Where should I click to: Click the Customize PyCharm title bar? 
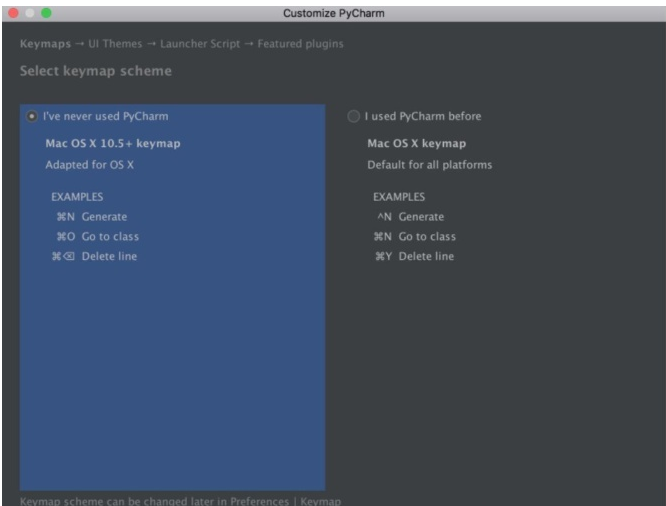[x=334, y=13]
